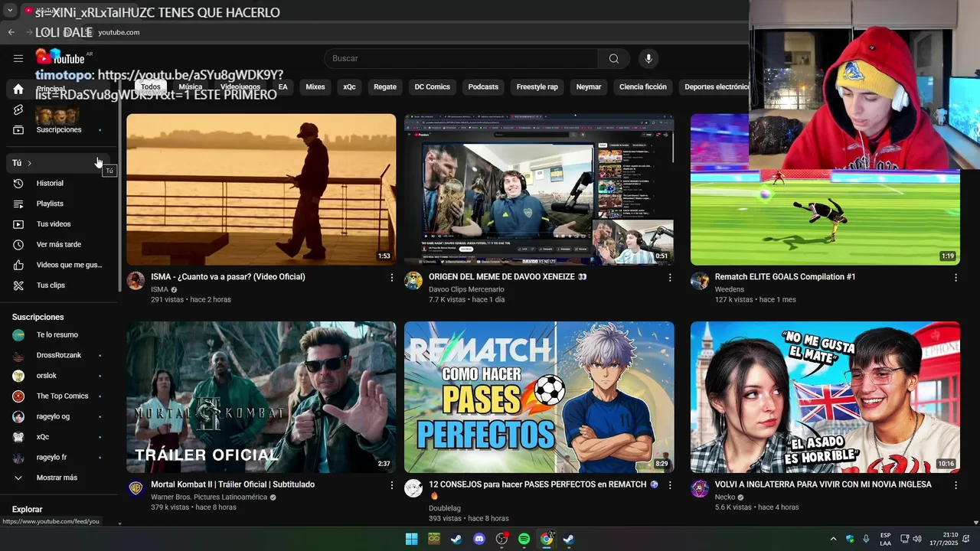Open options menu for ORIGEN DEL MEME video
This screenshot has width=980, height=551.
tap(670, 277)
